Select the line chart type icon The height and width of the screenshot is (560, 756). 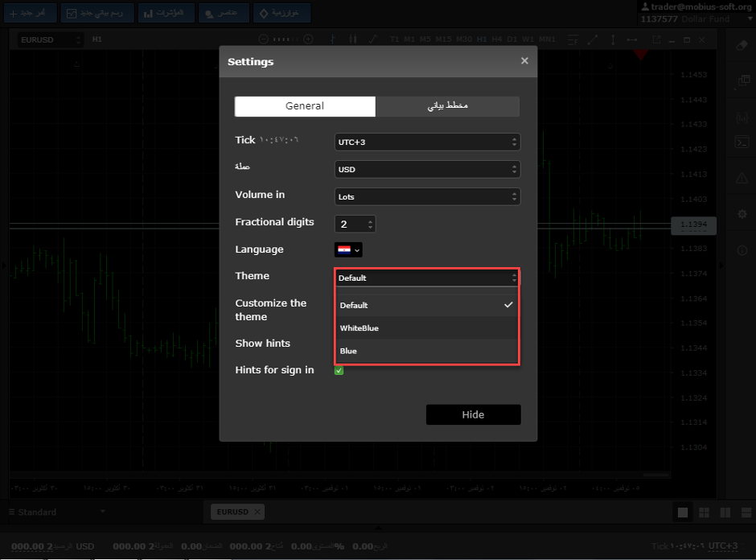[x=372, y=39]
